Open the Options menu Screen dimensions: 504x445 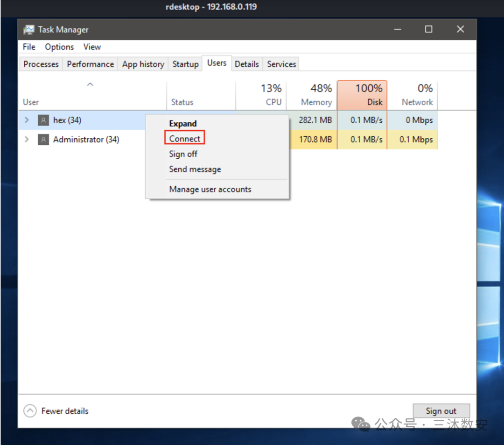[59, 47]
